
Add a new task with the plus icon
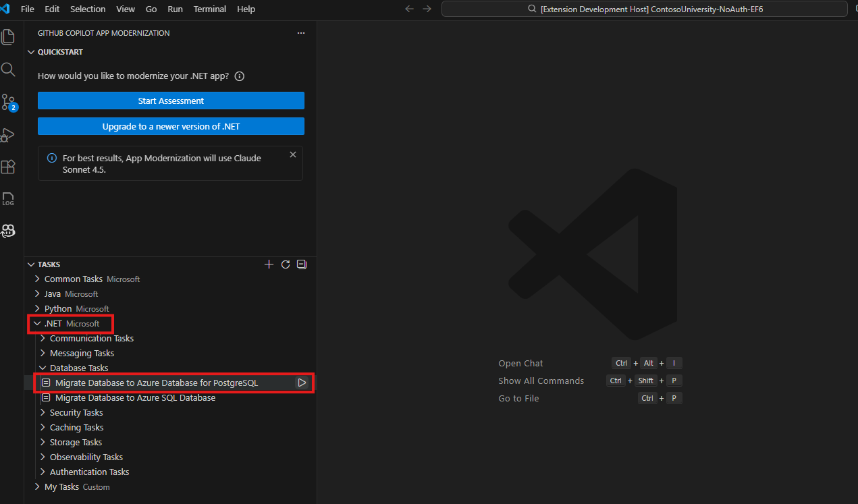pyautogui.click(x=269, y=264)
